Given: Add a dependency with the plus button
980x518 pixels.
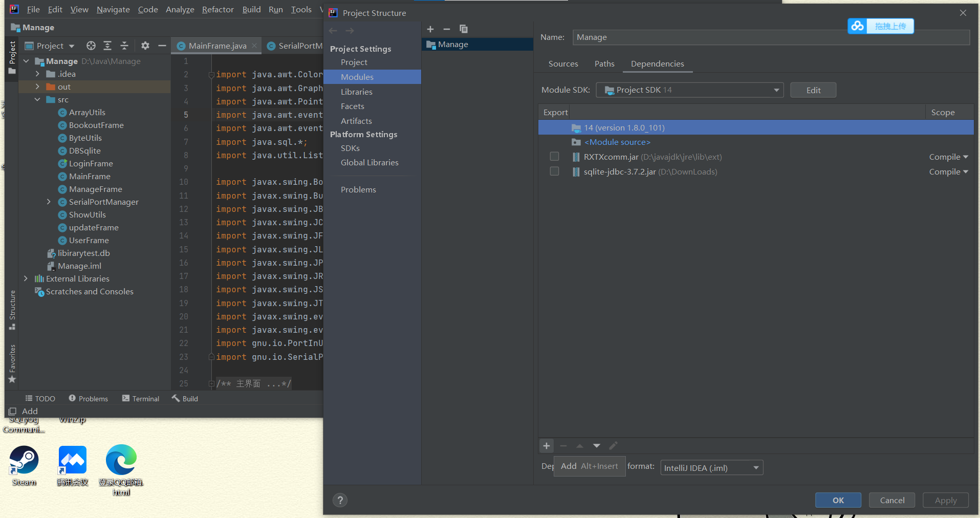Looking at the screenshot, I should click(x=547, y=446).
